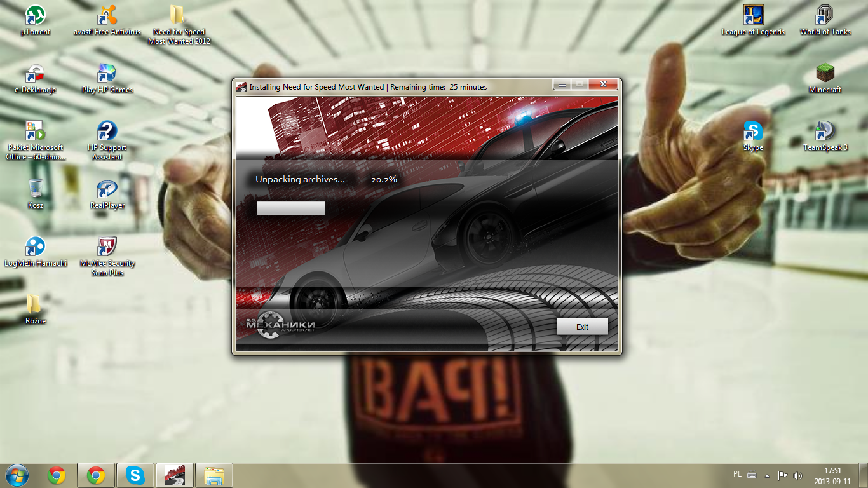
Task: Select the NFS installer taskbar button
Action: pos(174,475)
